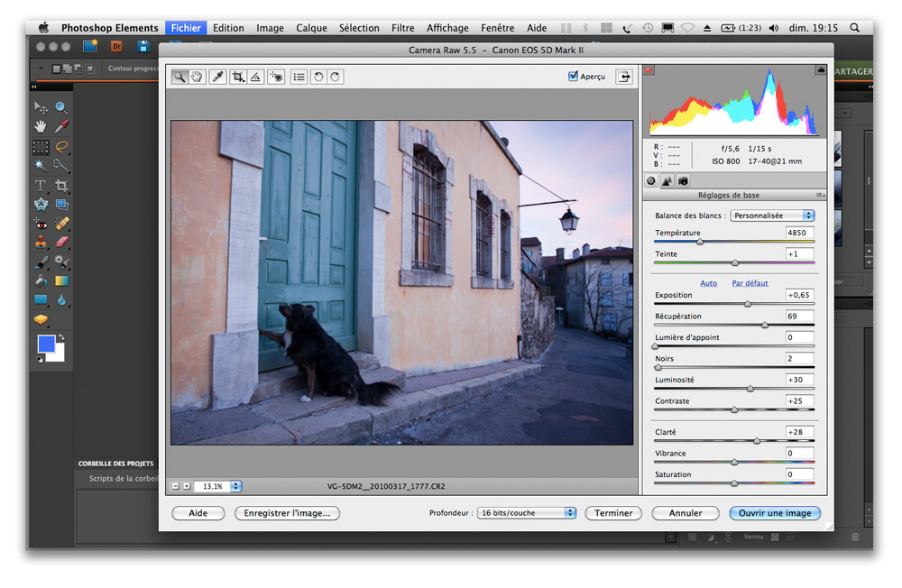Open the Edition menu
This screenshot has height=588, width=902.
pyautogui.click(x=228, y=28)
